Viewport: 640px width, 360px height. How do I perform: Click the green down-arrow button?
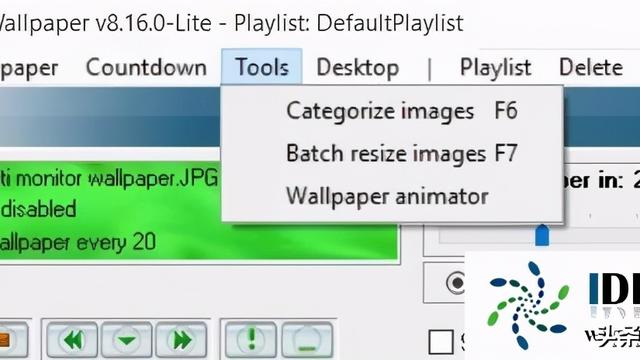point(127,340)
